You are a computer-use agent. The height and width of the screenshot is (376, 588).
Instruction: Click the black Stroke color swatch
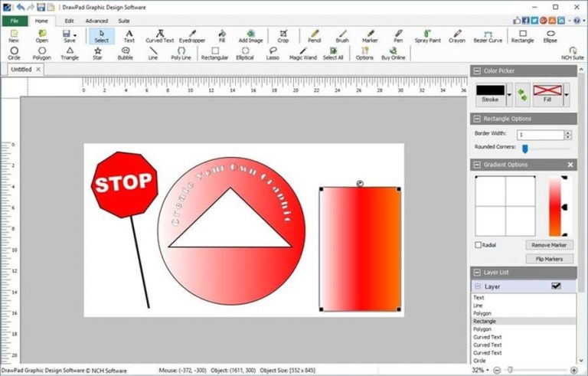490,90
